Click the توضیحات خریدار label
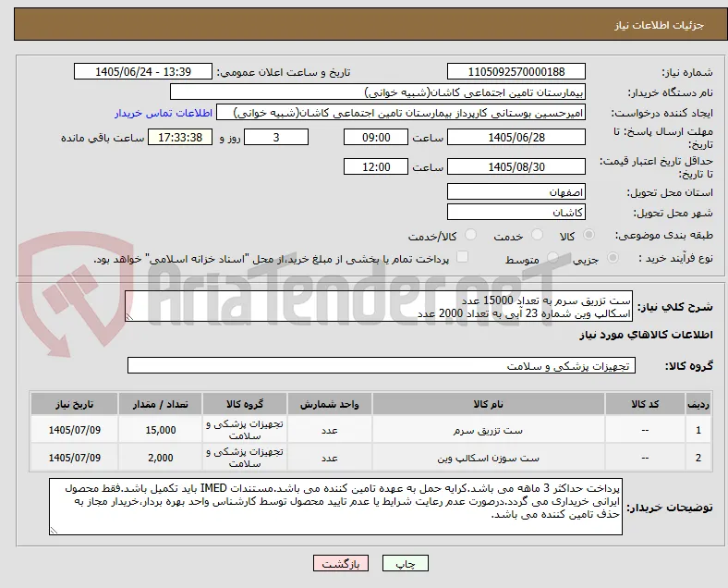728x588 pixels. (670, 508)
